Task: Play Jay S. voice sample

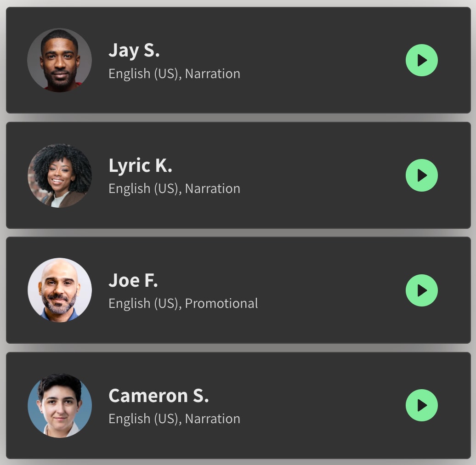Action: (422, 60)
